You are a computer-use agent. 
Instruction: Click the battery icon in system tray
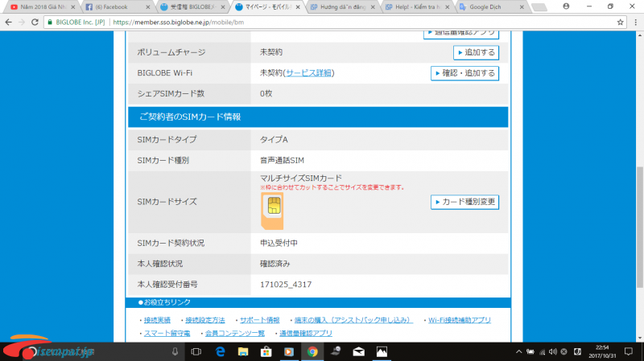coord(530,351)
